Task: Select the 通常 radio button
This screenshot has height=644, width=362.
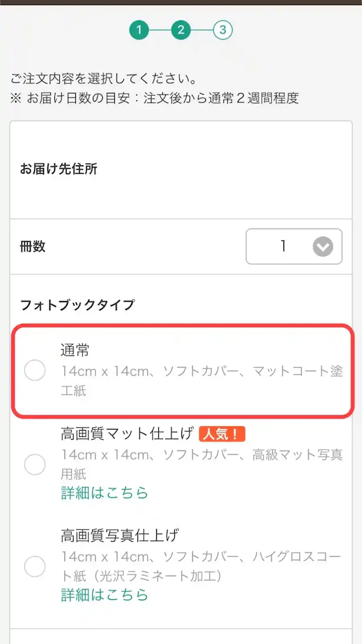Action: pos(35,371)
